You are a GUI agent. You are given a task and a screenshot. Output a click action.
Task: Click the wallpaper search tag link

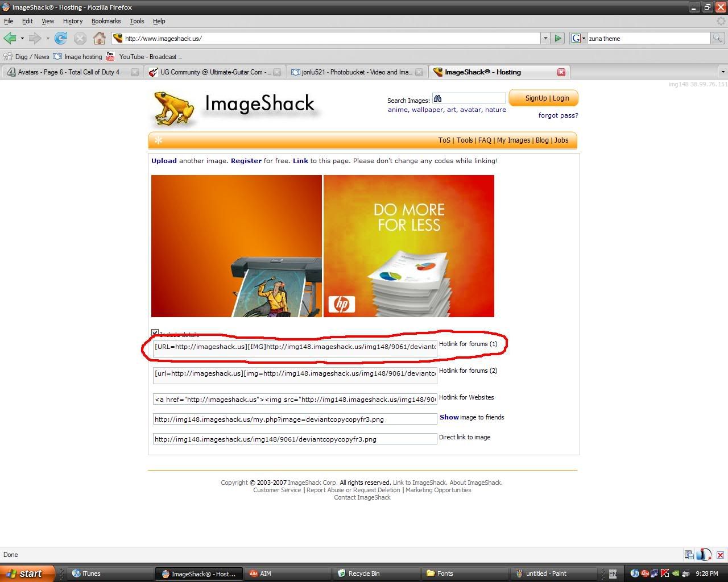point(427,110)
